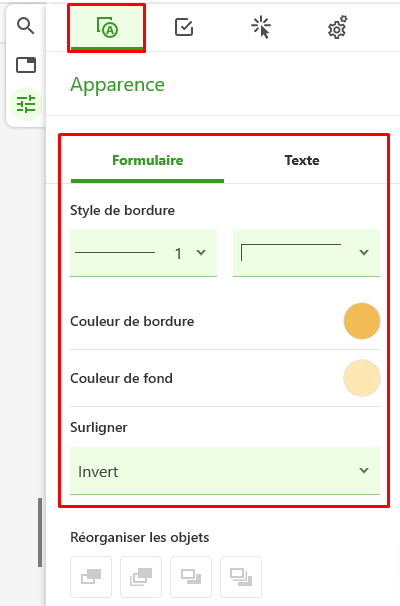
Task: Switch to the Formulaire tab
Action: tap(148, 160)
